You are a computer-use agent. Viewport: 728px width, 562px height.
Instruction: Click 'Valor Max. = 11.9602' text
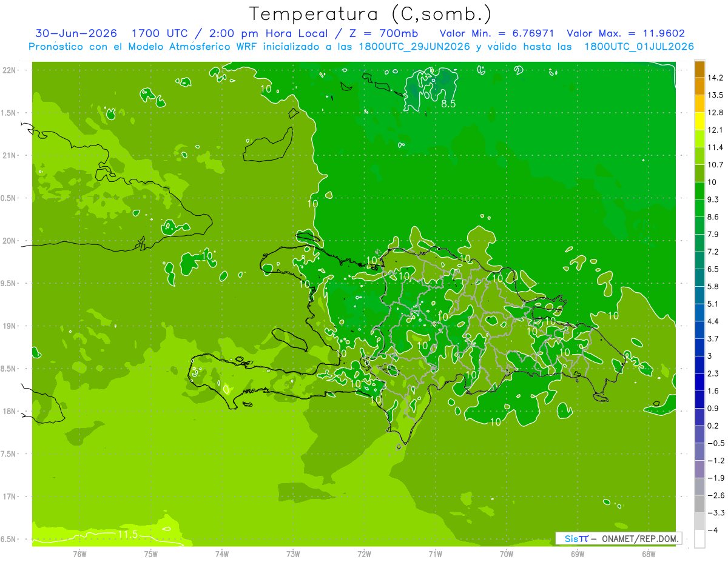coord(626,33)
